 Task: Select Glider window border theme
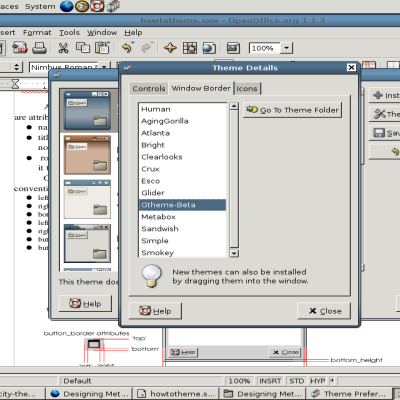click(182, 193)
